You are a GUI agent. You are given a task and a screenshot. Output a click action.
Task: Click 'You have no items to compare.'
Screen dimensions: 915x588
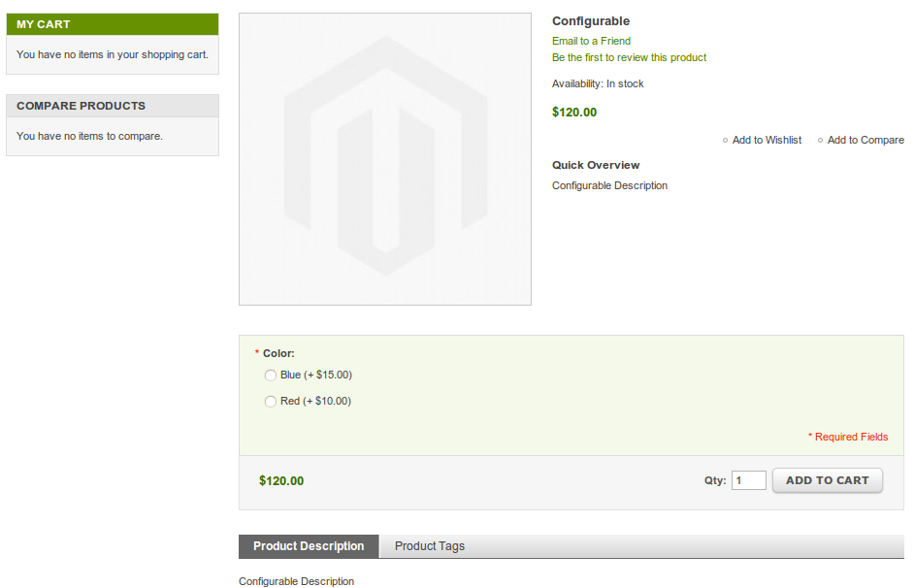pyautogui.click(x=89, y=136)
